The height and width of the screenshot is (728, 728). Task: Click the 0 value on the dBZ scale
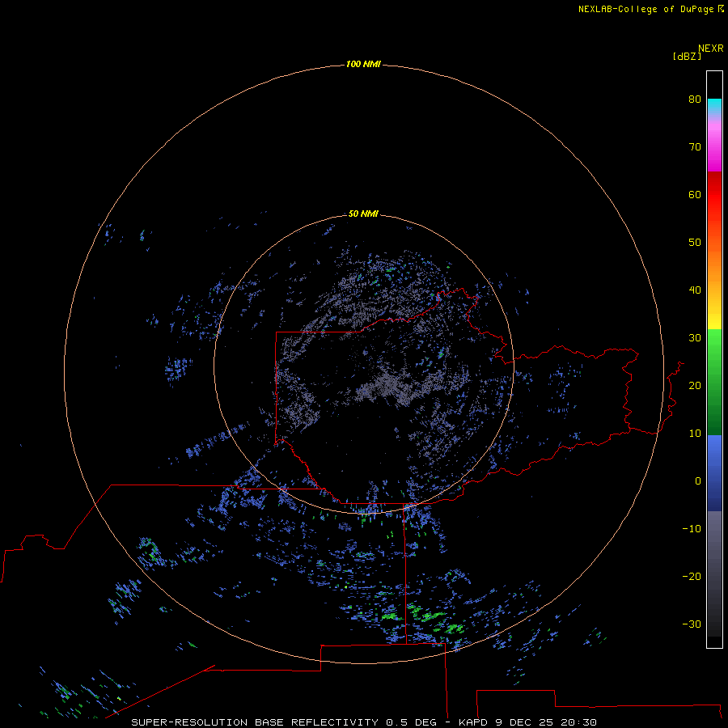click(x=698, y=481)
